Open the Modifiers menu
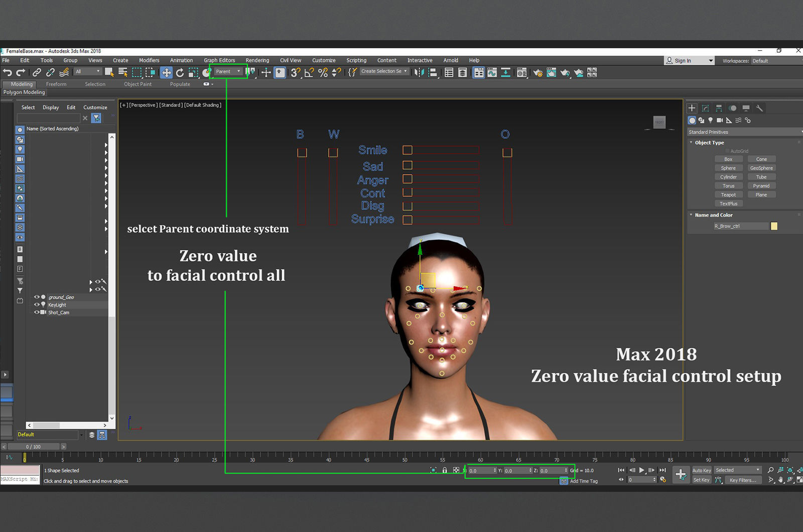Viewport: 803px width, 532px height. pyautogui.click(x=149, y=60)
